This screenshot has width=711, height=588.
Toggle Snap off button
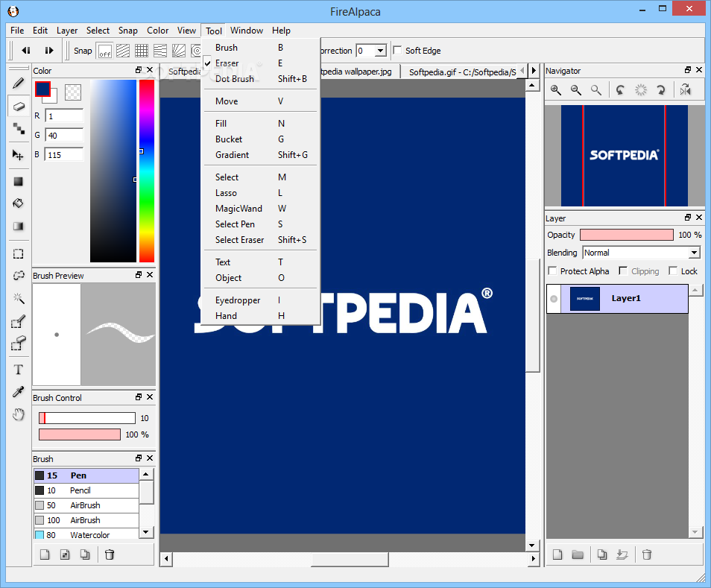pyautogui.click(x=105, y=51)
